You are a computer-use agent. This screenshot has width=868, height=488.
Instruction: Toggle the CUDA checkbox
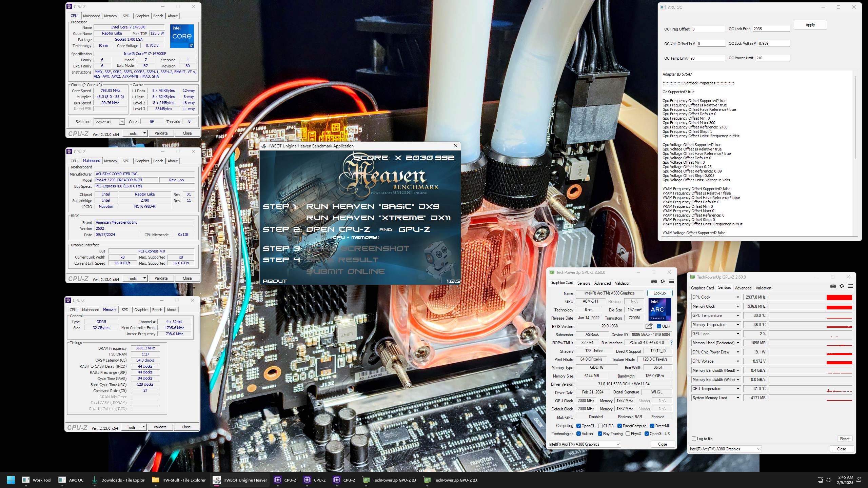pos(600,426)
